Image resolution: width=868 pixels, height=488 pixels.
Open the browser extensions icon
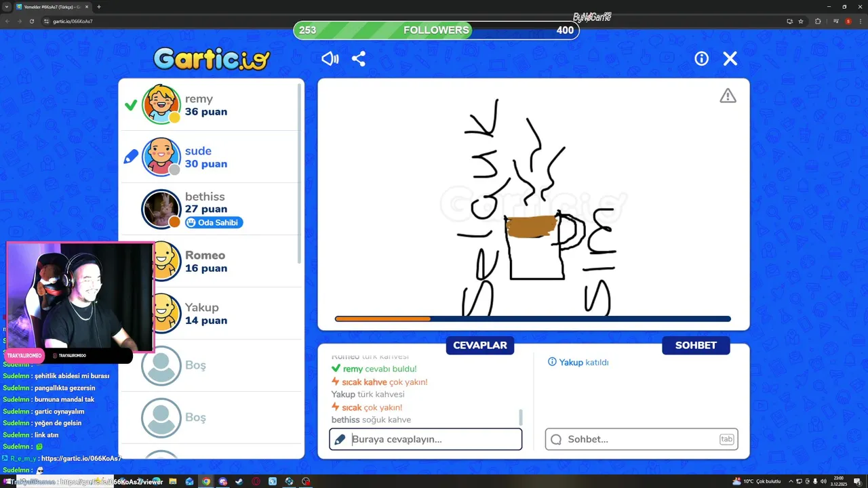click(818, 21)
